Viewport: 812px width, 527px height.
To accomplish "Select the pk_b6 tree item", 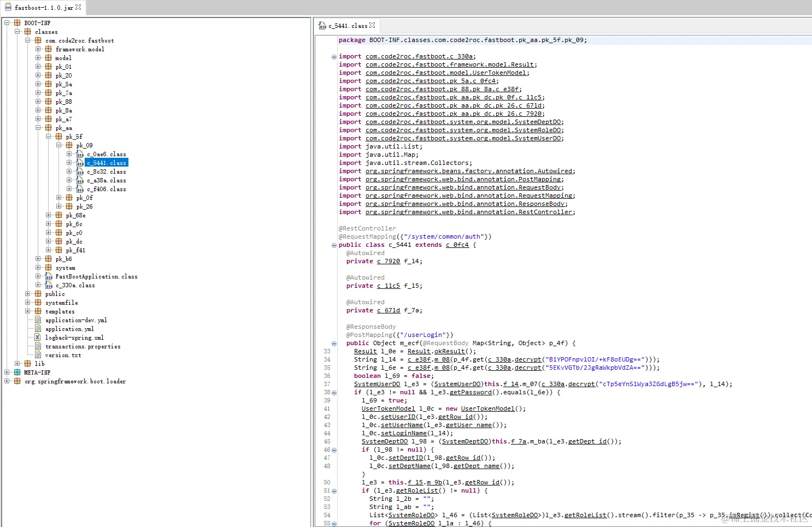I will click(x=63, y=259).
